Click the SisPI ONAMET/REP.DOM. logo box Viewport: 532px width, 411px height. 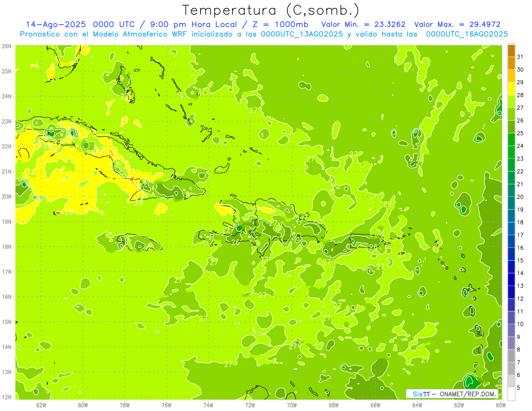(x=452, y=394)
